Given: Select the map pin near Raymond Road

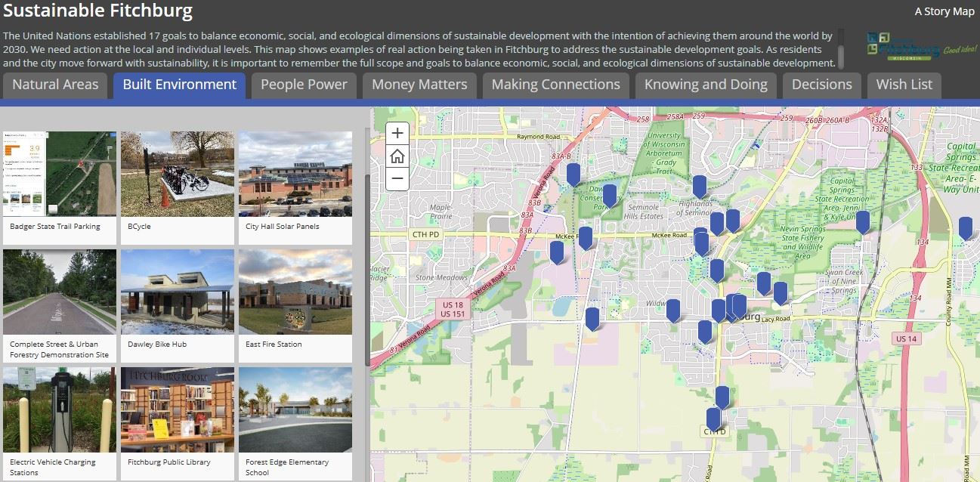Looking at the screenshot, I should click(573, 175).
